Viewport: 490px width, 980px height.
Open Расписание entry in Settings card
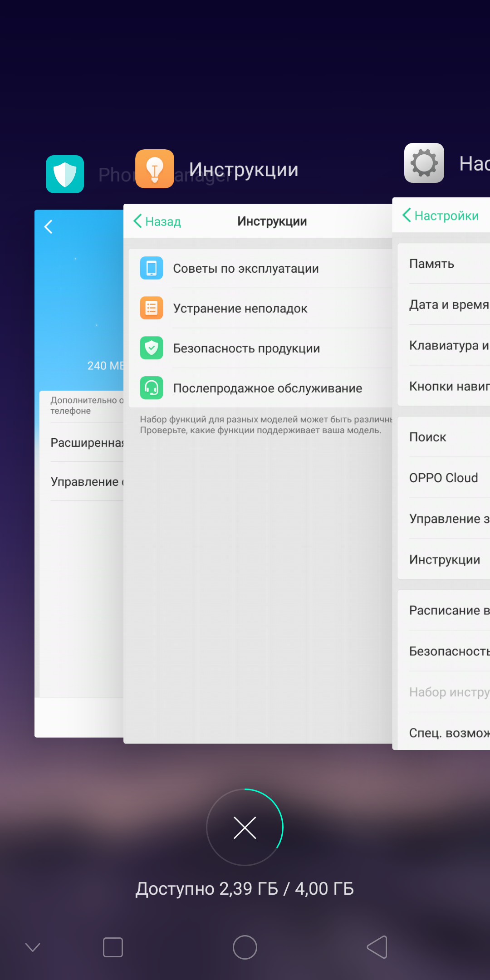click(444, 610)
